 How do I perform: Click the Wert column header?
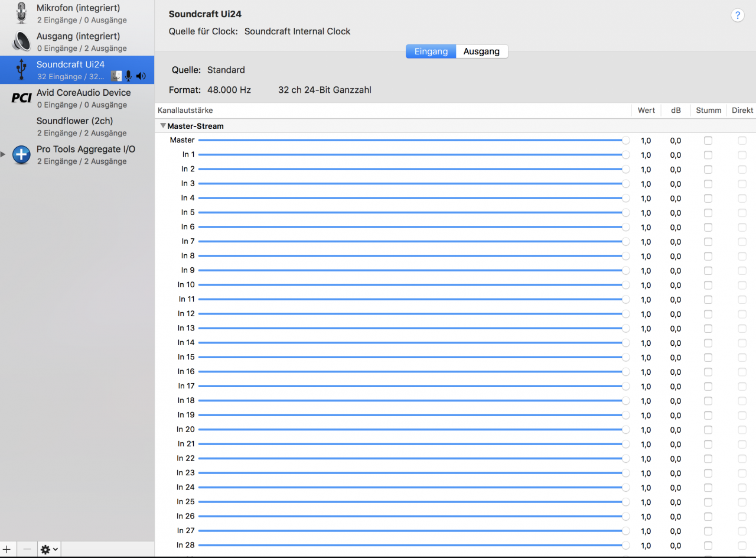click(646, 111)
